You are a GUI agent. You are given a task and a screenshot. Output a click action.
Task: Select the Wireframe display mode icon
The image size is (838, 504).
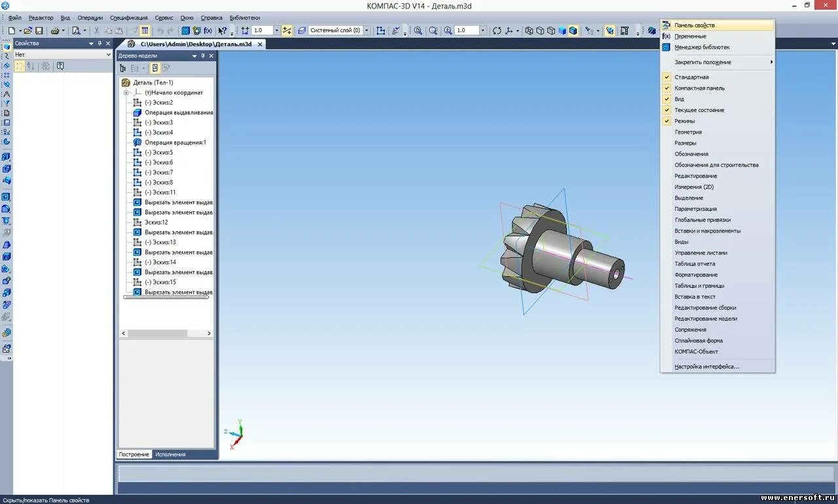click(530, 31)
